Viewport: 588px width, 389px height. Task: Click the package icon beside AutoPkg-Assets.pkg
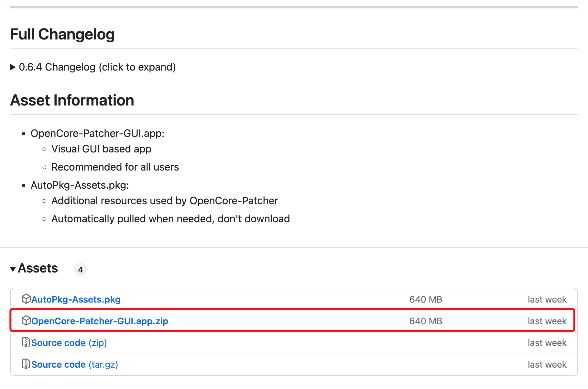[x=26, y=299]
